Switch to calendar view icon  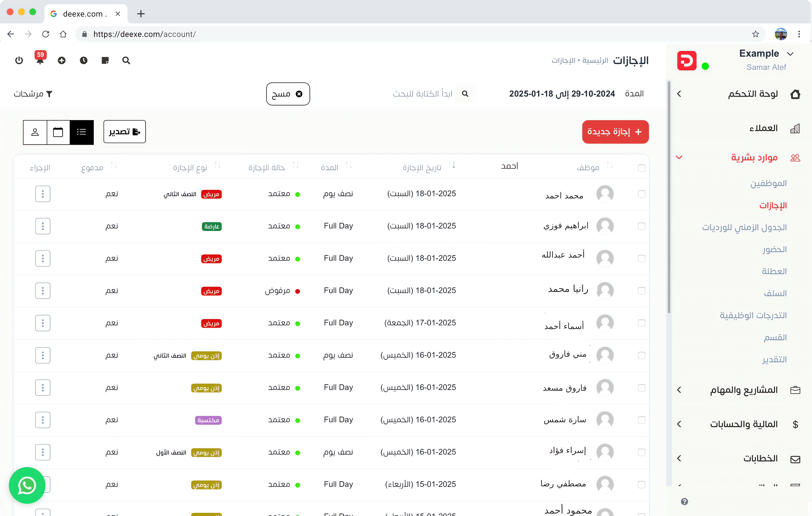click(58, 132)
